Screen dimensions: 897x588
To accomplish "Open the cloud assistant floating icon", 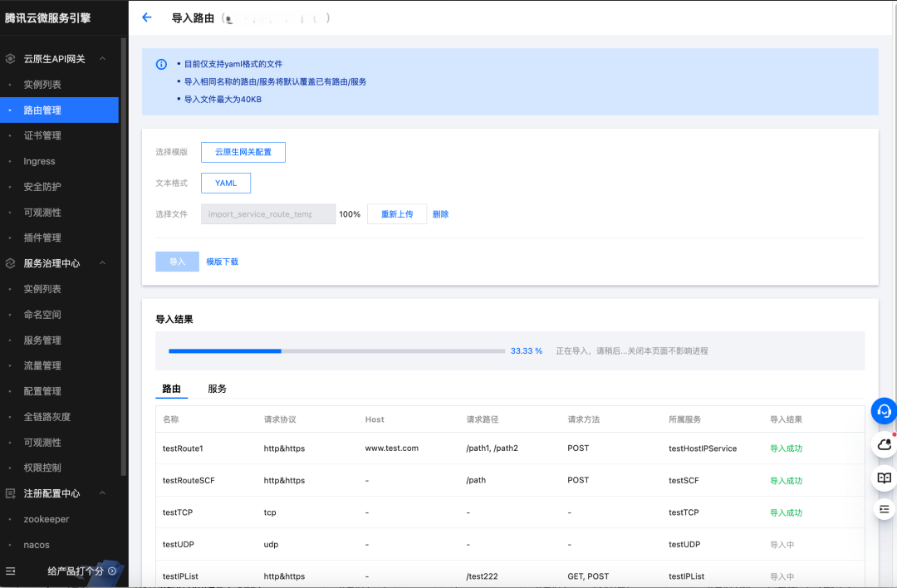I will coord(885,444).
